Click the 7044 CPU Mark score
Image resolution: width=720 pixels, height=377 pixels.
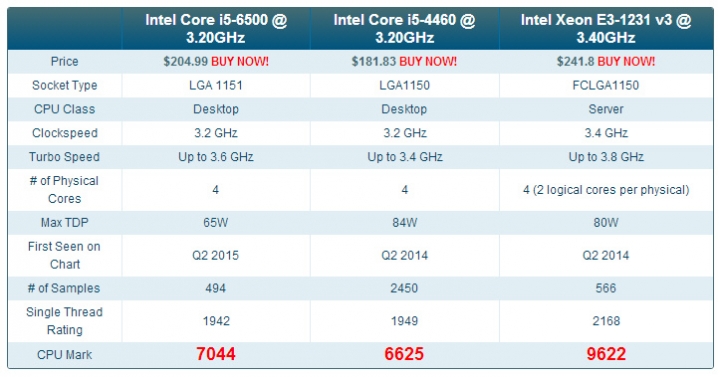pos(216,354)
